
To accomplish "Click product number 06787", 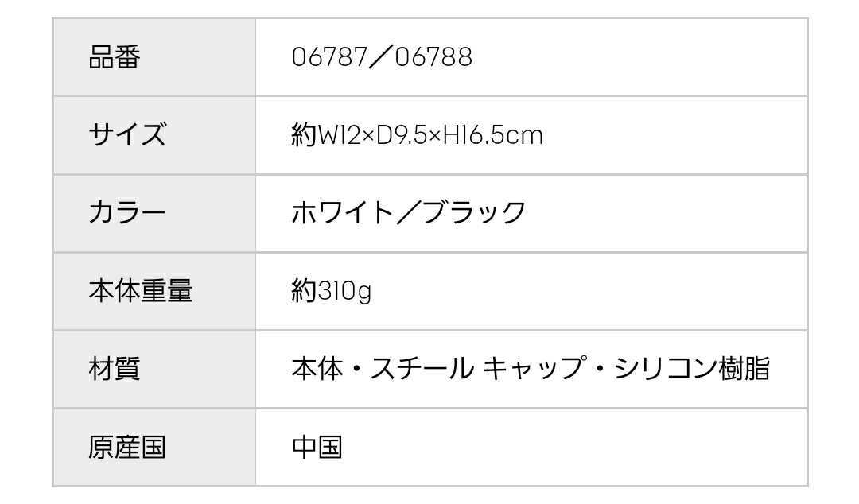I will click(330, 57).
